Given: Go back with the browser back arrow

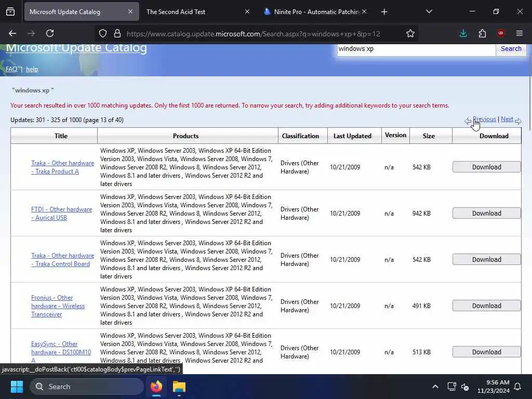Looking at the screenshot, I should click(x=12, y=33).
